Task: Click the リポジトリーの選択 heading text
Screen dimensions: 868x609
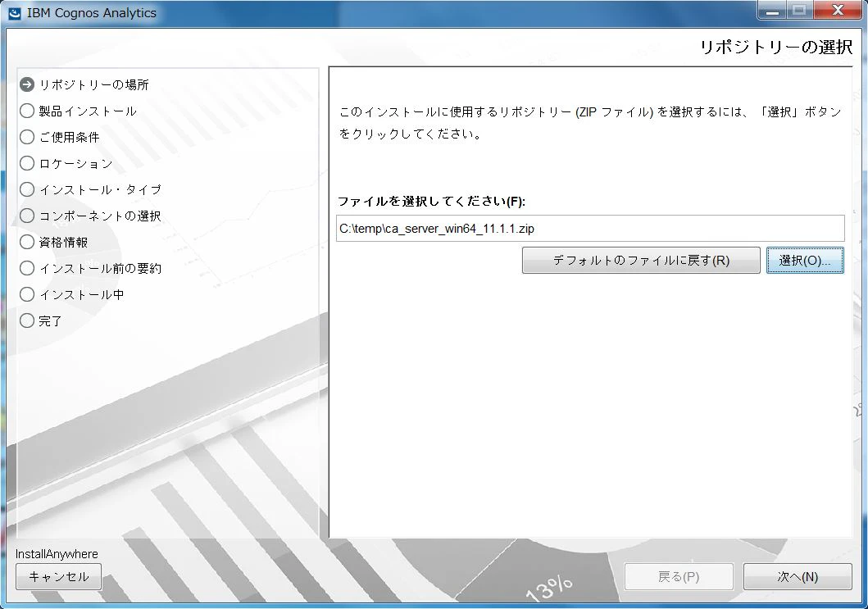Action: coord(776,47)
